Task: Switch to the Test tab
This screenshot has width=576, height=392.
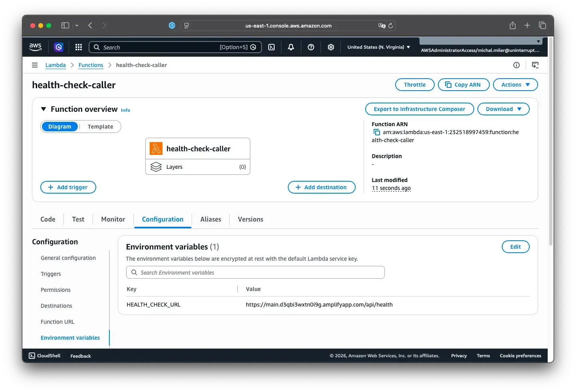Action: click(x=78, y=219)
